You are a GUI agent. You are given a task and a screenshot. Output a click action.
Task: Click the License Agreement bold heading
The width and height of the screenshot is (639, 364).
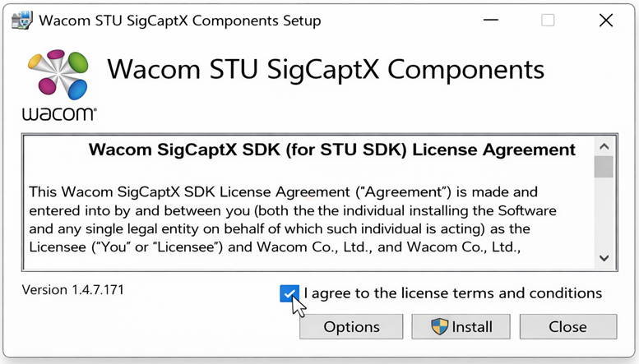(x=331, y=150)
